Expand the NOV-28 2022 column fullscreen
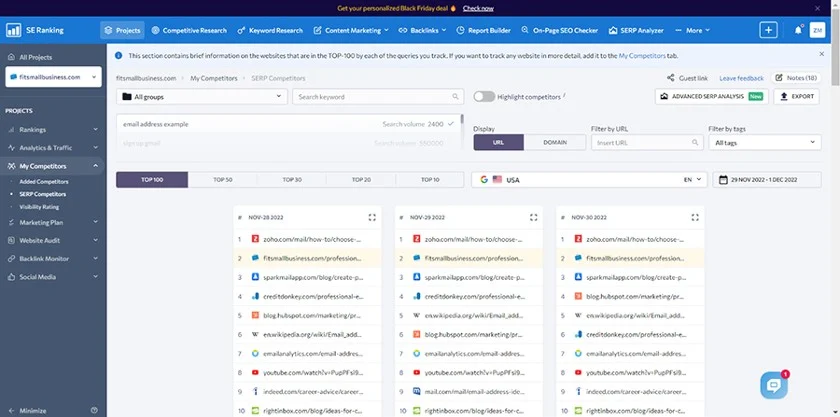Screen dimensions: 840x417 (x=372, y=218)
